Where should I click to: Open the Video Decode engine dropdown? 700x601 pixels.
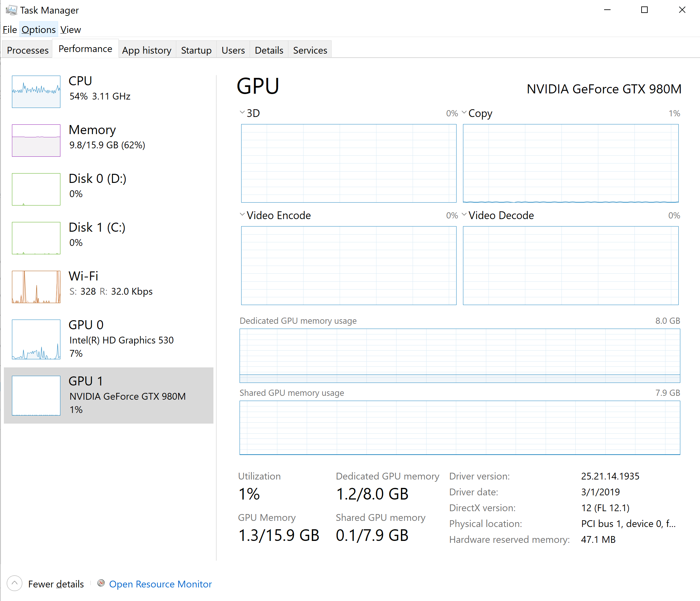[464, 215]
